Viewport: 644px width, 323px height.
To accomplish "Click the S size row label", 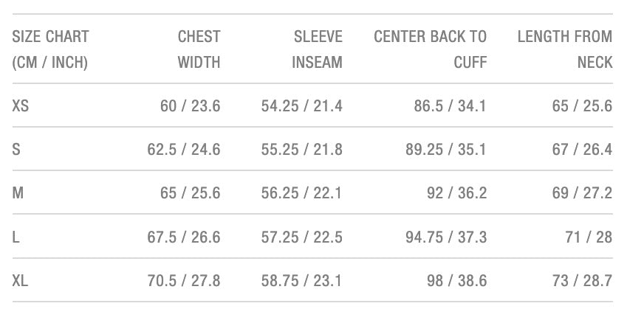I will coord(16,150).
